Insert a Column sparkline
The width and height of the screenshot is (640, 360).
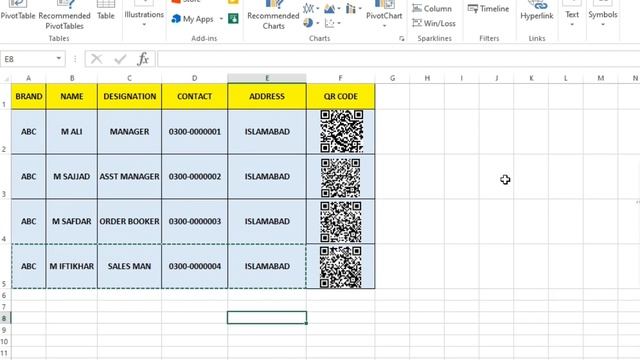[432, 8]
